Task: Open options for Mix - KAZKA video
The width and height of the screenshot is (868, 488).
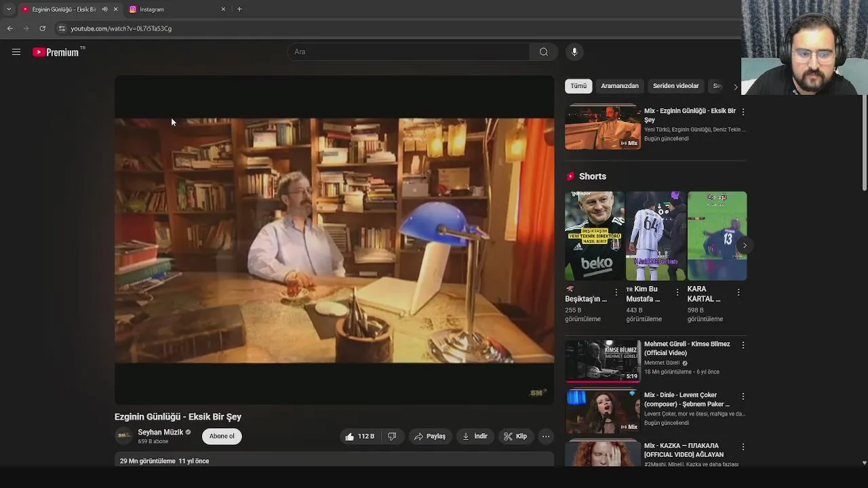Action: (x=743, y=447)
